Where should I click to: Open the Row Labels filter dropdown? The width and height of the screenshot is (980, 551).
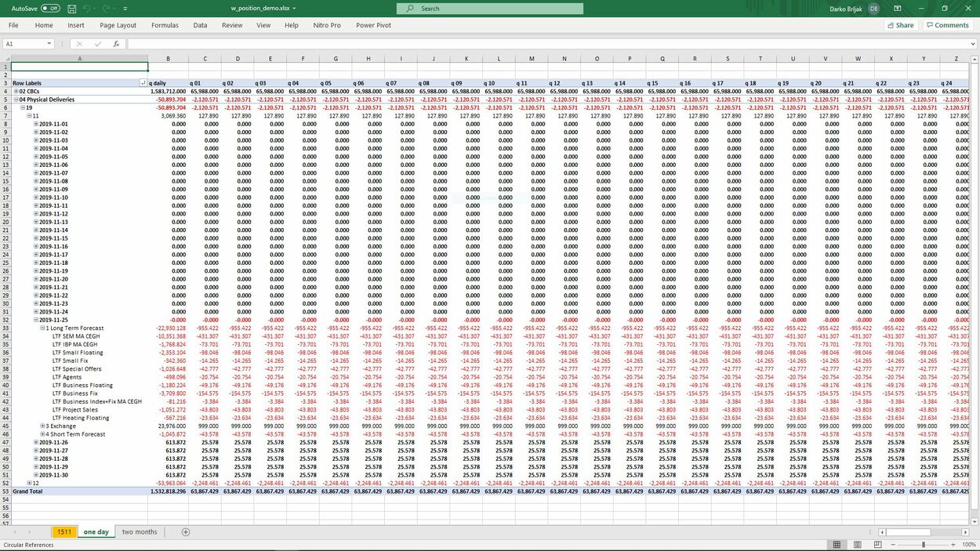pyautogui.click(x=143, y=82)
